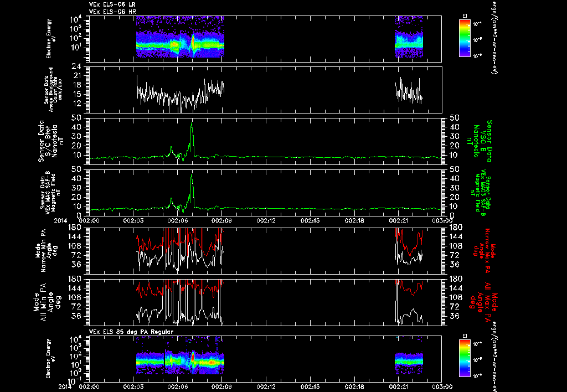Image resolution: width=567 pixels, height=392 pixels.
Task: Click the red 'Narrow Max PA Angle' label
Action: [x=482, y=250]
